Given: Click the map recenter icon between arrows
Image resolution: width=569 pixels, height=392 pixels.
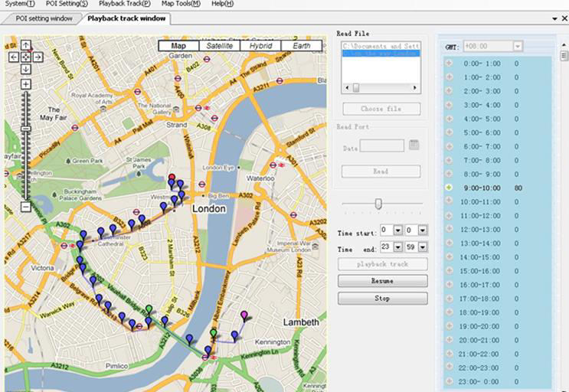Looking at the screenshot, I should point(26,57).
